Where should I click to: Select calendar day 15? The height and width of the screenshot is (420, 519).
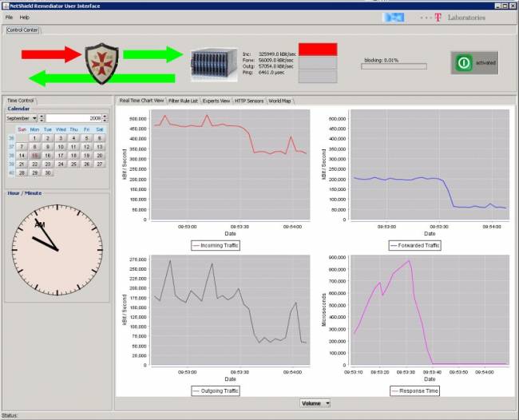click(x=35, y=156)
